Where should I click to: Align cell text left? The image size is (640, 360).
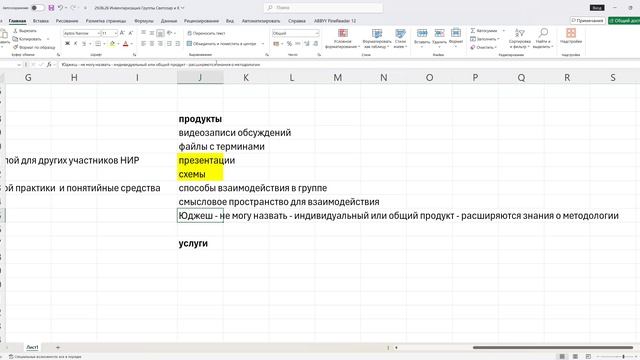click(x=143, y=44)
